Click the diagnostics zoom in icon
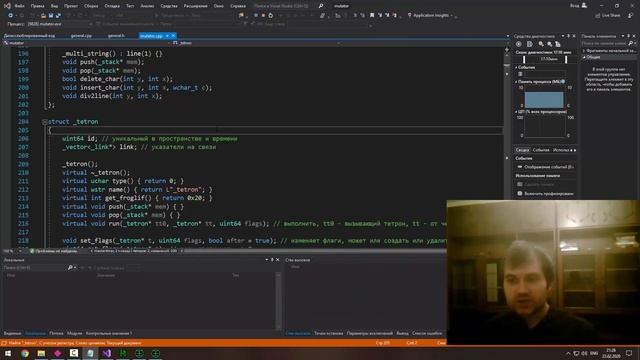The width and height of the screenshot is (640, 360). [x=541, y=44]
